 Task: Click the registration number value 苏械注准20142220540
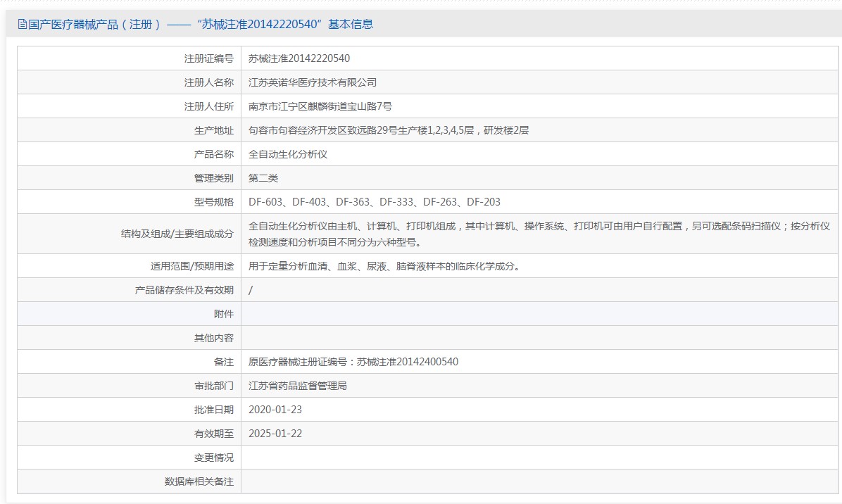[299, 58]
